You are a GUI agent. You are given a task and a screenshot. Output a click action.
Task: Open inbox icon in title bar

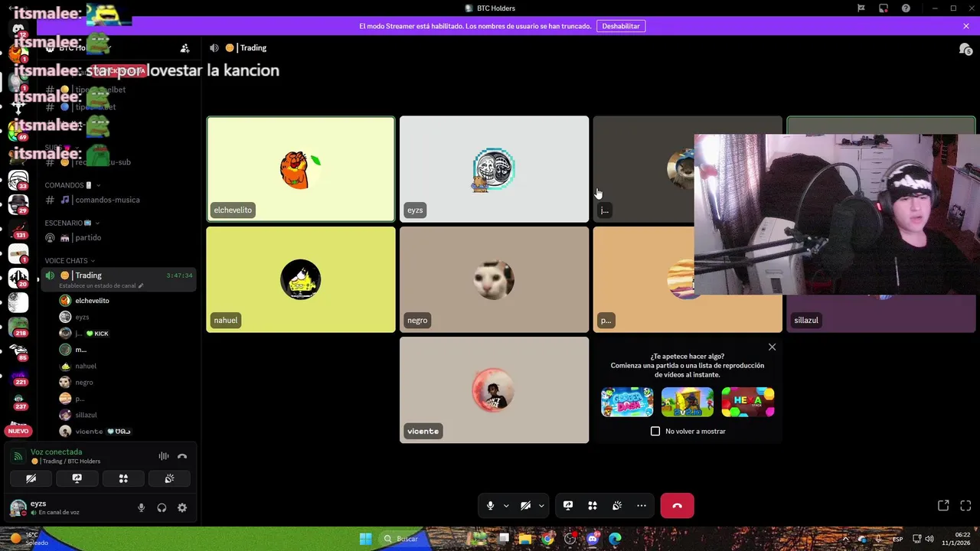coord(883,8)
